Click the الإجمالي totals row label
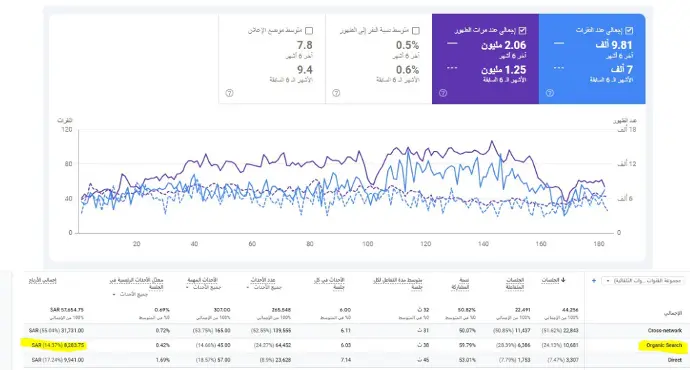The height and width of the screenshot is (370, 690). click(673, 313)
